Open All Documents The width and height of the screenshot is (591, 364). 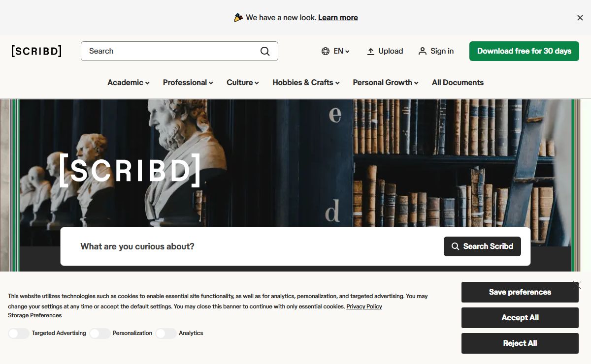(x=458, y=83)
